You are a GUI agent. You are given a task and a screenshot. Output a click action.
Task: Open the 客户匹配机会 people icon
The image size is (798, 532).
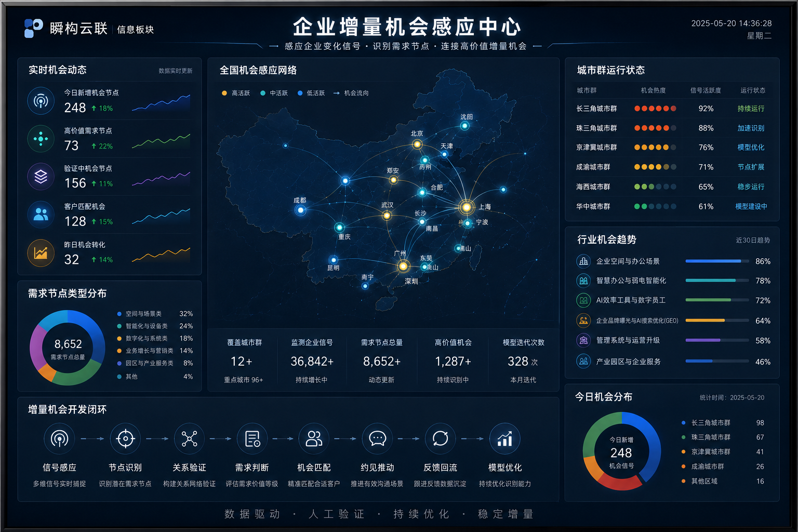click(41, 215)
